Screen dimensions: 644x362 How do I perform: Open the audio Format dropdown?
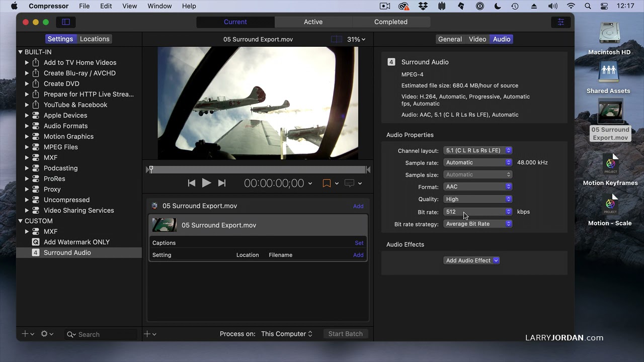477,187
